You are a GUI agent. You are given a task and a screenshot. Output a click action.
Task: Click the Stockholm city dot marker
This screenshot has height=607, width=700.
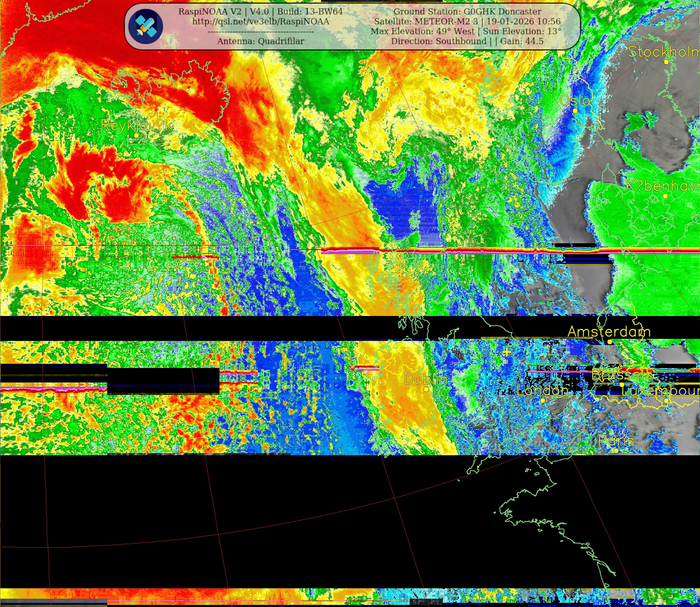tap(666, 62)
